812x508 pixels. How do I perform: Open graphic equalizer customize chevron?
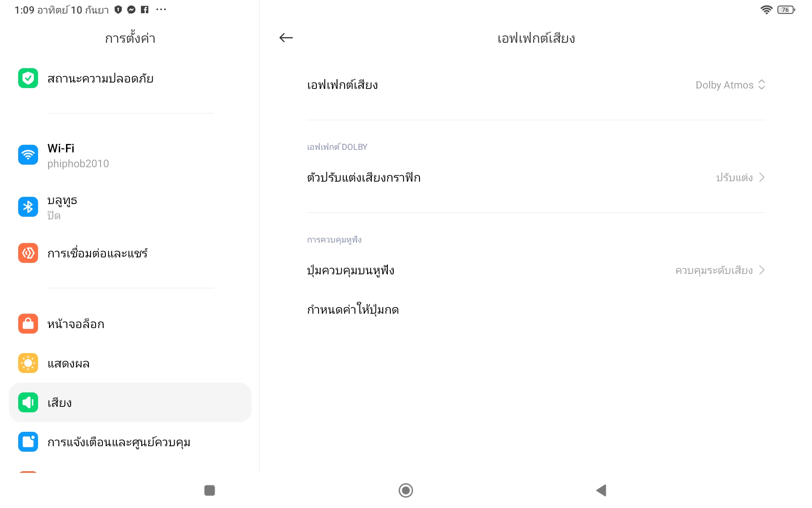pos(762,177)
